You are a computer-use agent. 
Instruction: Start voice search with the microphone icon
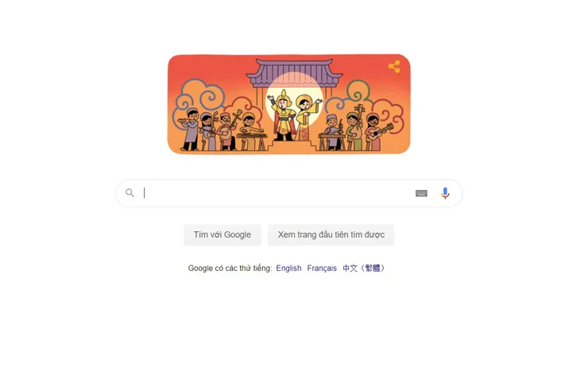445,193
